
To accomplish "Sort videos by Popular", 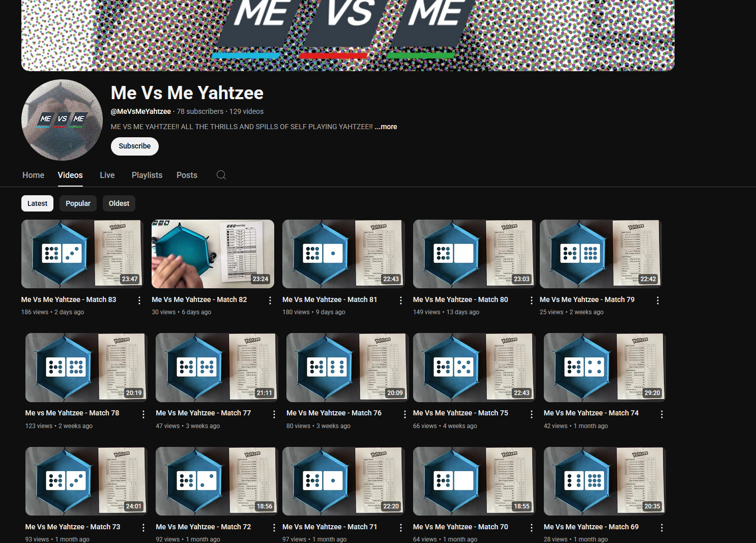I will (78, 203).
